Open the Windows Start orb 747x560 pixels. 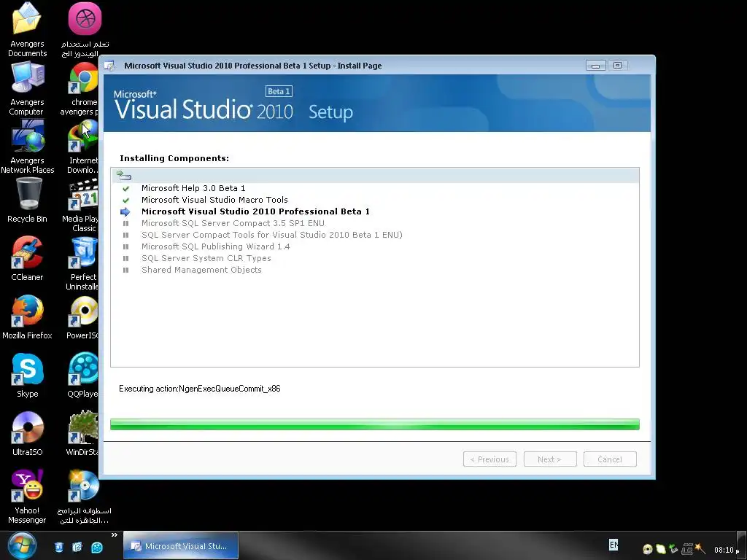pos(22,545)
